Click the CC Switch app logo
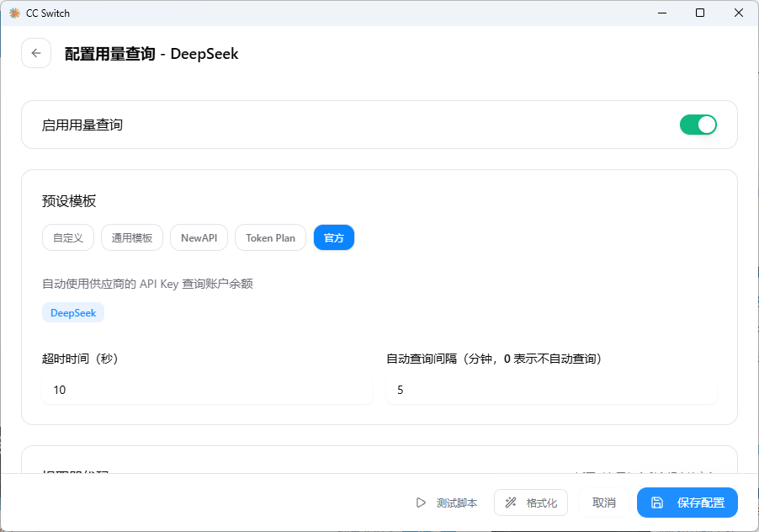The width and height of the screenshot is (759, 532). 14,13
